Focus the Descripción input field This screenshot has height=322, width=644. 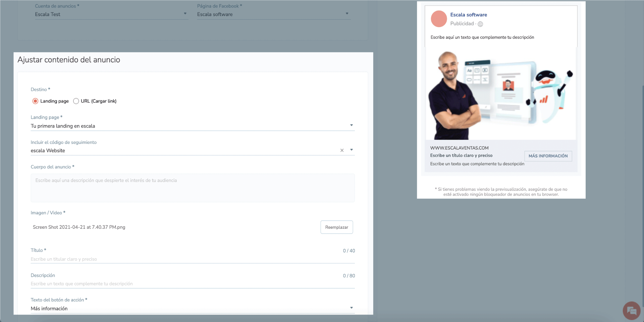pyautogui.click(x=193, y=284)
